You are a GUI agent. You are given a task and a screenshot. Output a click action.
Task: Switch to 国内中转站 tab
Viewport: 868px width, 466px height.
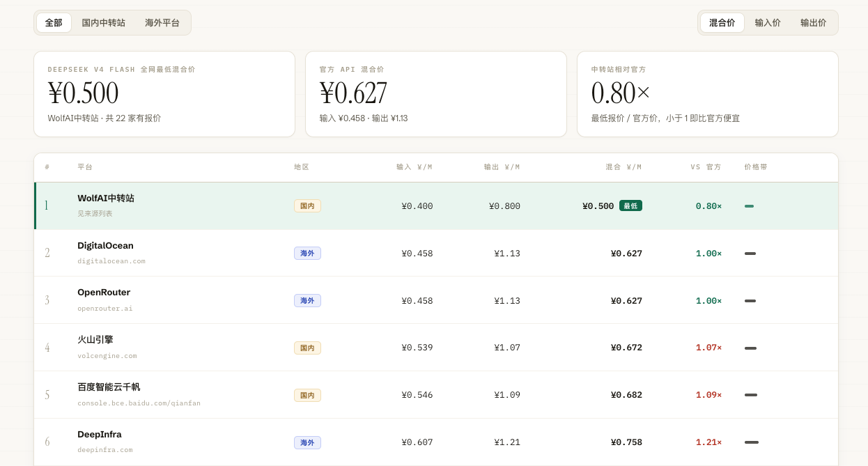coord(104,22)
